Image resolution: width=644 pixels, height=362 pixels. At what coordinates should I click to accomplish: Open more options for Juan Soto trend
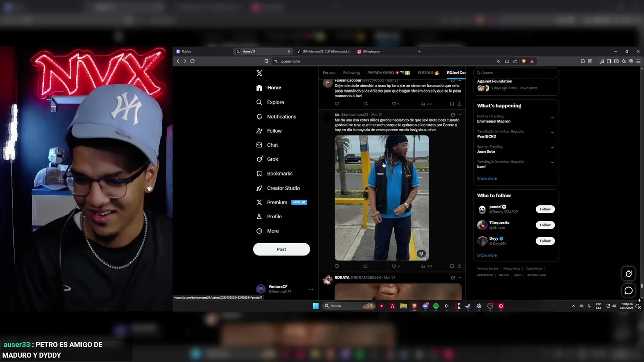click(x=552, y=147)
